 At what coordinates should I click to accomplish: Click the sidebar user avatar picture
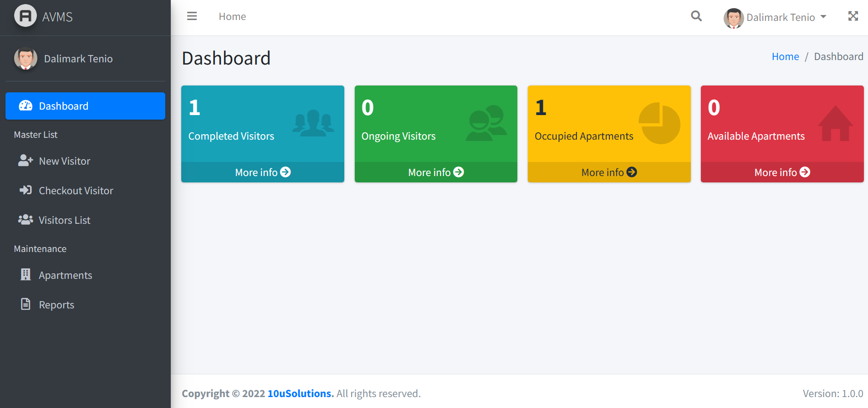[x=26, y=59]
